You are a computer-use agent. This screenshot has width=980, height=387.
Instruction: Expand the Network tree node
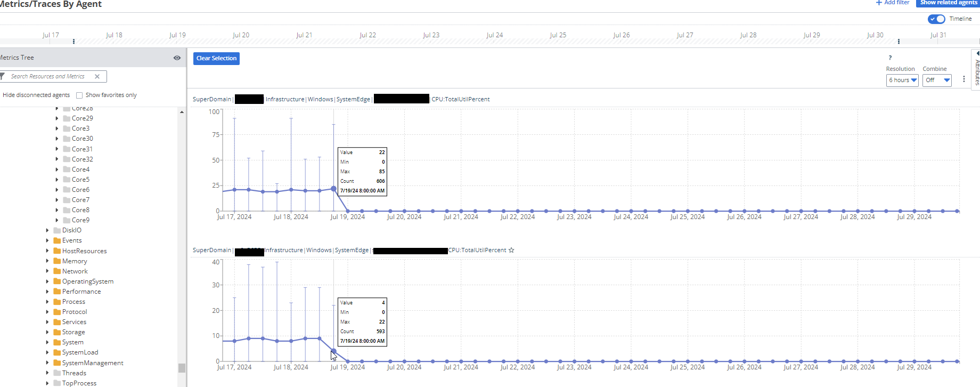47,271
